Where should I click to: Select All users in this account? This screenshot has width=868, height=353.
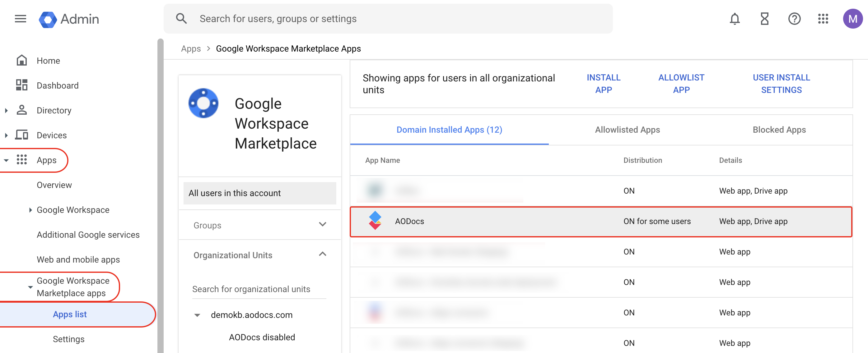(x=259, y=193)
